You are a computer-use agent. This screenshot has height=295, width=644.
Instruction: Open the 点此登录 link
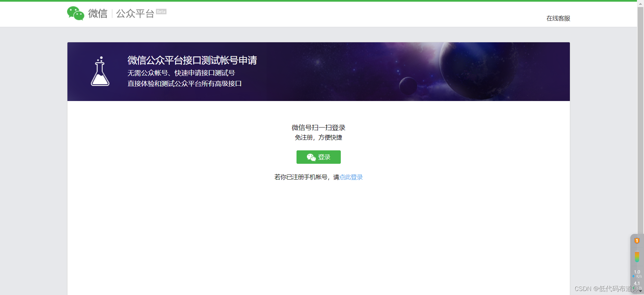[x=351, y=177]
